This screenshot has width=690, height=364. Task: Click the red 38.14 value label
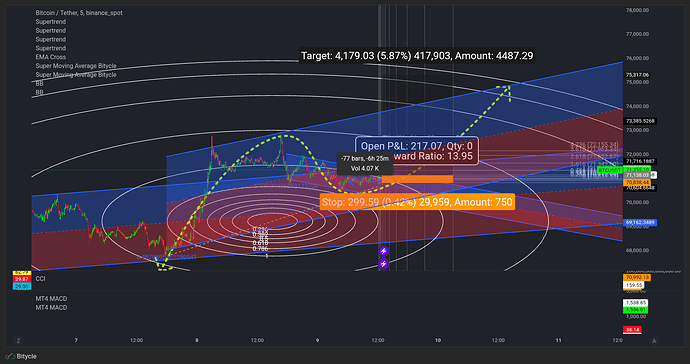pyautogui.click(x=632, y=330)
